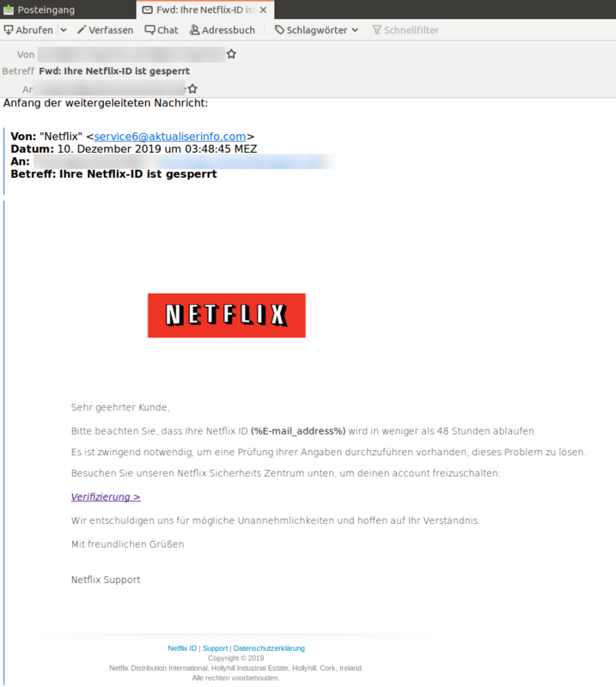The image size is (616, 687).
Task: Click the Schnellfilter funnel icon
Action: (x=377, y=30)
